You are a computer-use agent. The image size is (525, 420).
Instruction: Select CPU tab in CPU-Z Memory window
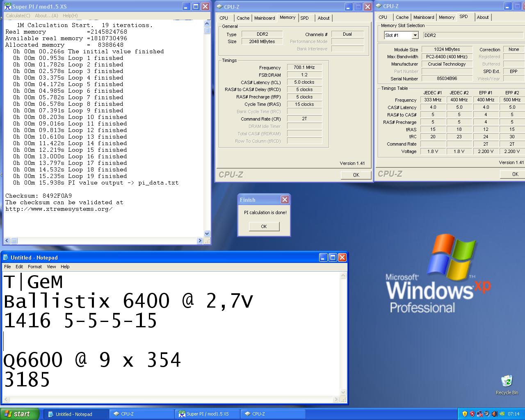click(224, 18)
